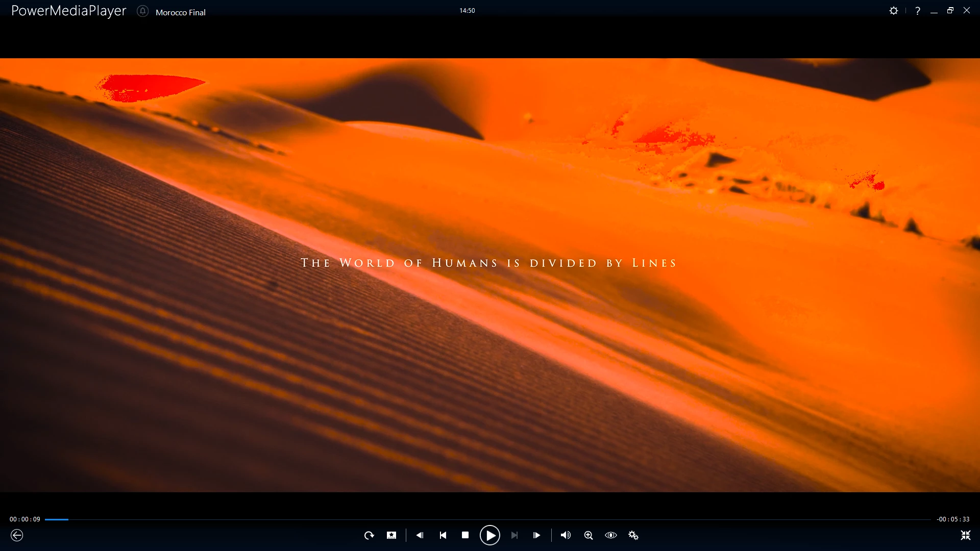Jump to previous track
Viewport: 980px width, 551px height.
[x=443, y=535]
